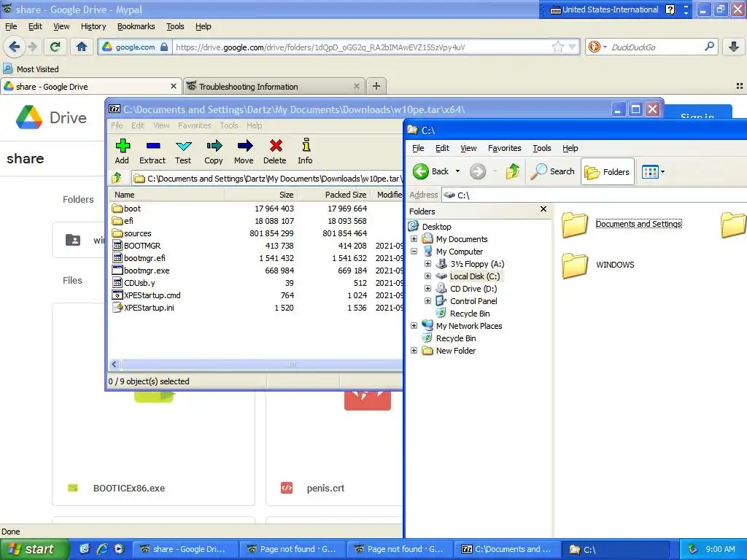Viewport: 747px width, 560px height.
Task: Open Info in 7-Zip toolbar
Action: (x=306, y=152)
